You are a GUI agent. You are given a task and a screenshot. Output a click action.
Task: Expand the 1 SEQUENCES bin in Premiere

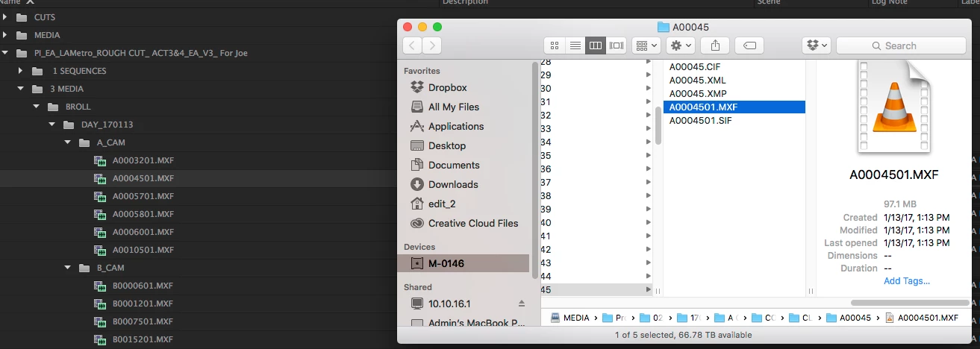[x=22, y=71]
